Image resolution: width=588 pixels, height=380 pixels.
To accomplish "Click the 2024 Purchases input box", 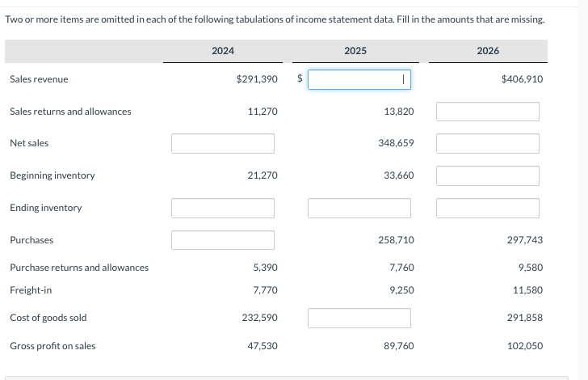I will point(223,240).
